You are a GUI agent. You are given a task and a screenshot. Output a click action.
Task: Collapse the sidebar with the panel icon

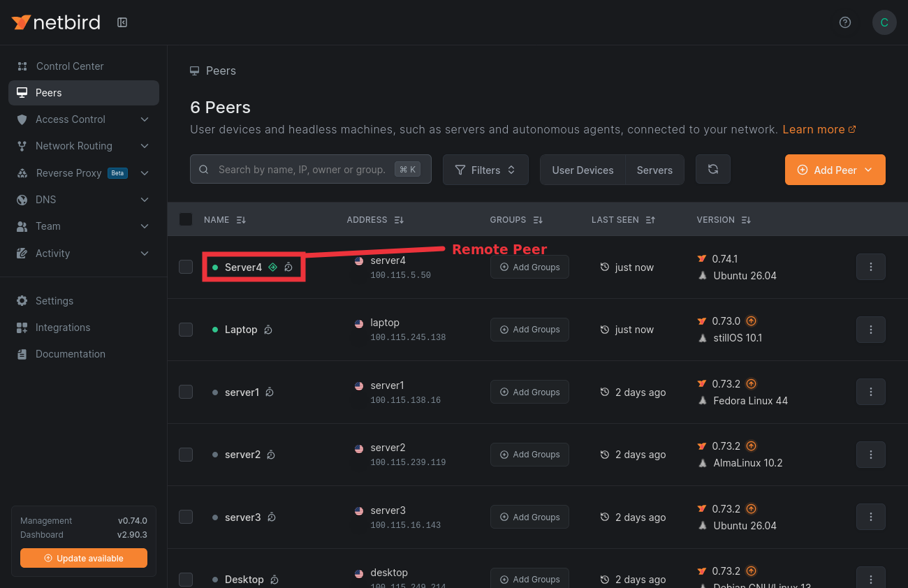pos(122,22)
